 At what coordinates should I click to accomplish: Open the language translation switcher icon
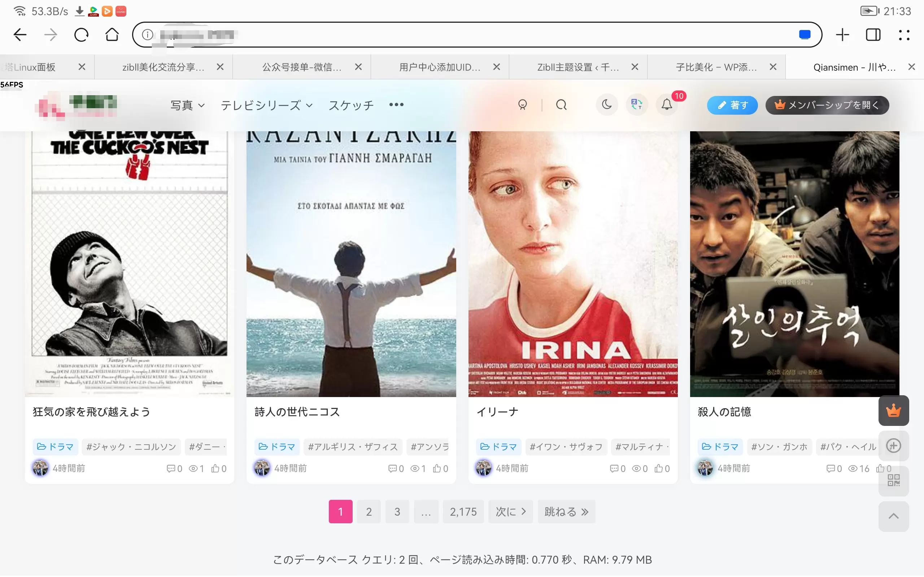coord(636,105)
